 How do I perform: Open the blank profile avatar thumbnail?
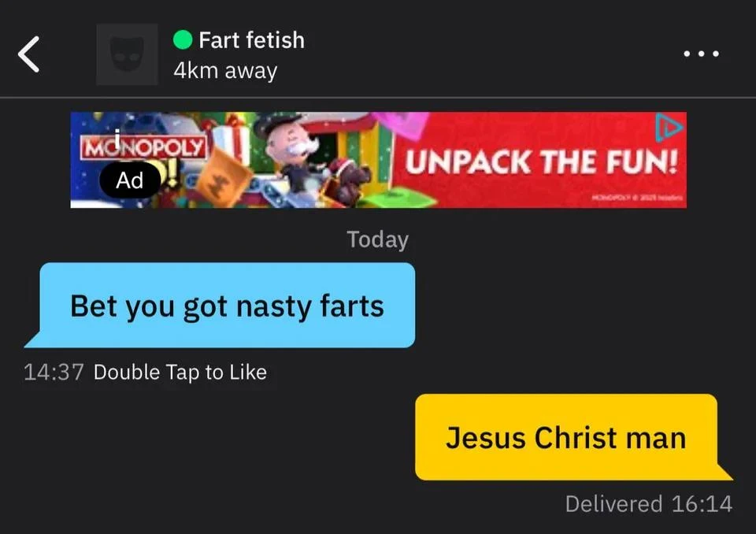click(x=127, y=54)
